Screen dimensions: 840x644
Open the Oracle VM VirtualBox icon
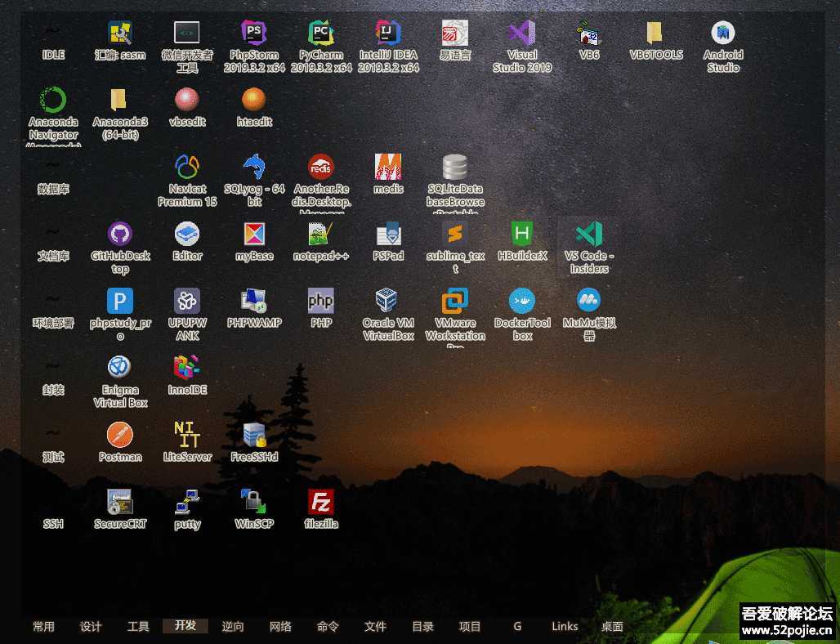[388, 302]
